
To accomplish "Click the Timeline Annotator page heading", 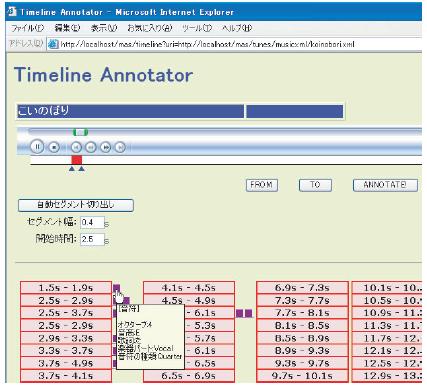I will 103,75.
